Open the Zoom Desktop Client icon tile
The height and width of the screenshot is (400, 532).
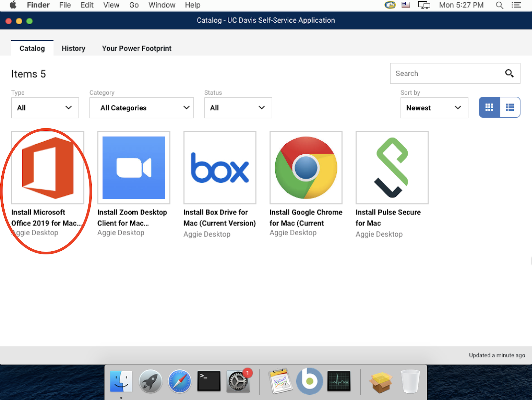[134, 168]
